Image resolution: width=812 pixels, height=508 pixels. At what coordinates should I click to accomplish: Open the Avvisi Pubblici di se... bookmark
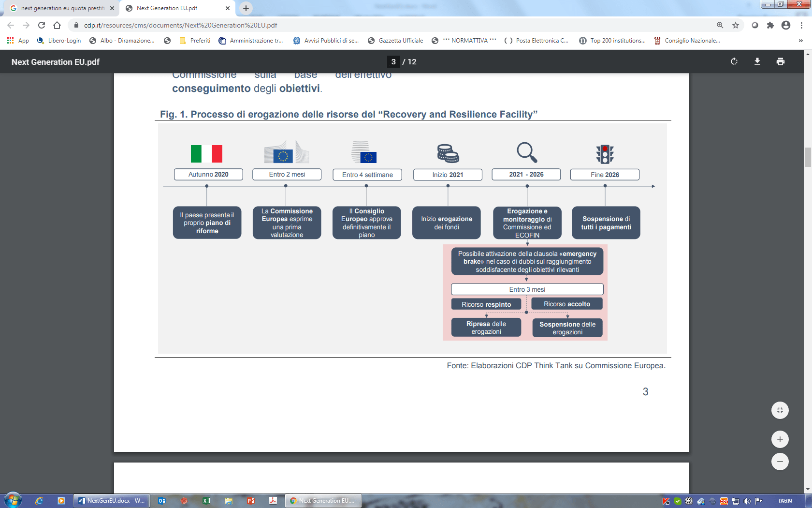[x=326, y=41]
